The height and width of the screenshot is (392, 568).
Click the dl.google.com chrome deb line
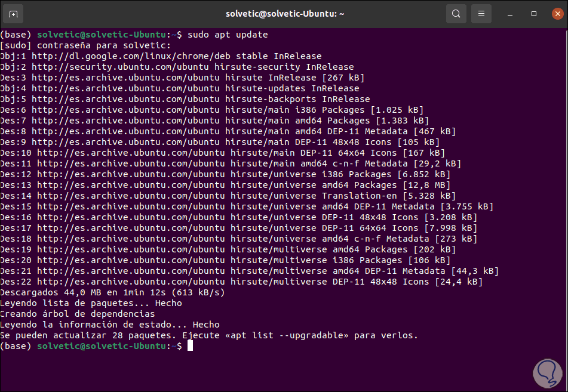(x=161, y=56)
